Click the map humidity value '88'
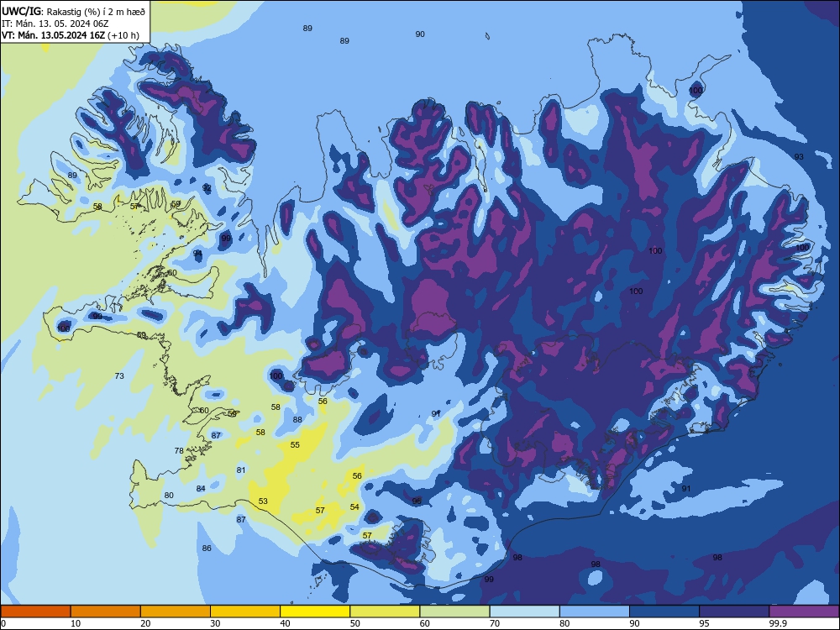 click(297, 419)
